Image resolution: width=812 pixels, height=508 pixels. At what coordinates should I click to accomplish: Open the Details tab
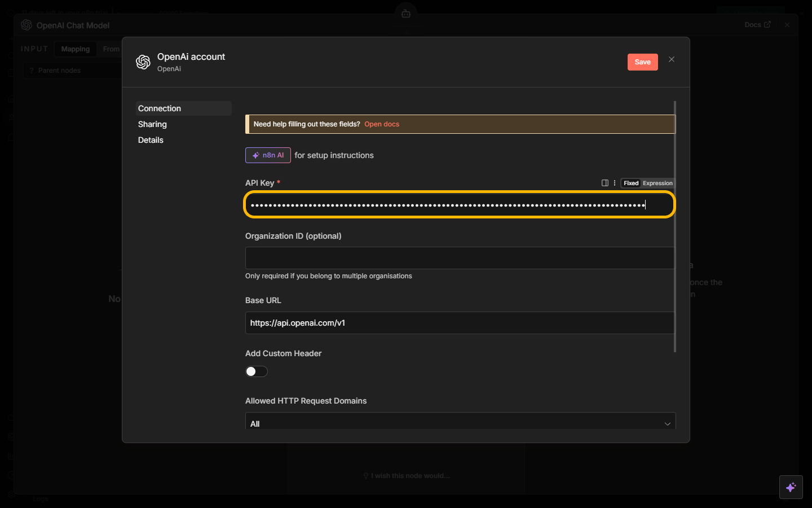151,140
